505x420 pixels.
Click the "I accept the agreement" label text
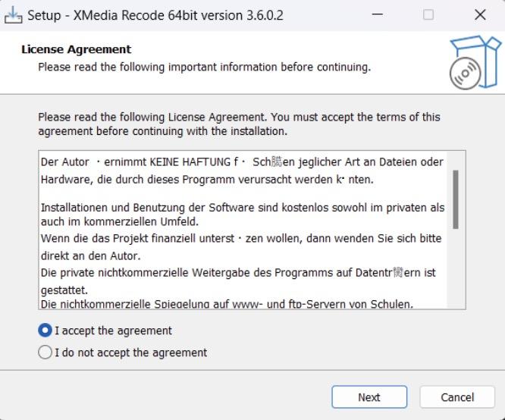(x=114, y=331)
